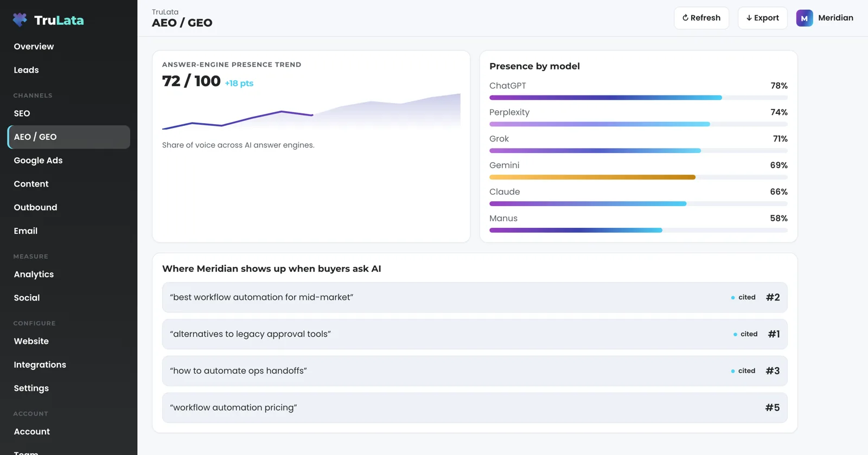Click "cited" tag on ops handoffs query
Screen dimensions: 868x455
(743, 371)
